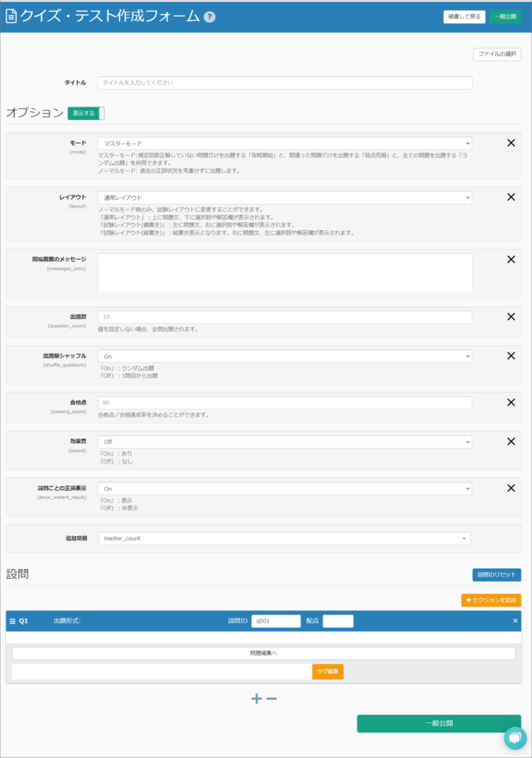532x758 pixels.
Task: Remove the 出題数 option with X
Action: (x=511, y=317)
